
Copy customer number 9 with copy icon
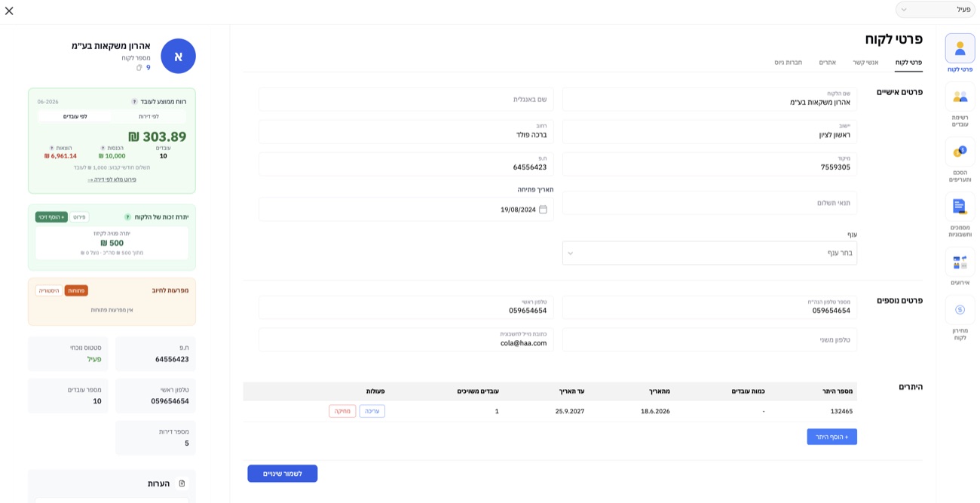coord(139,68)
